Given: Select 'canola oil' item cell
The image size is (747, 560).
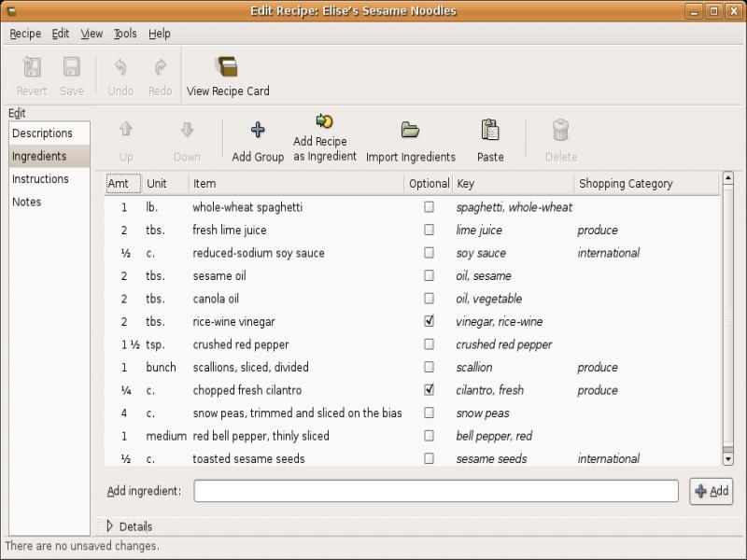Looking at the screenshot, I should coord(216,299).
